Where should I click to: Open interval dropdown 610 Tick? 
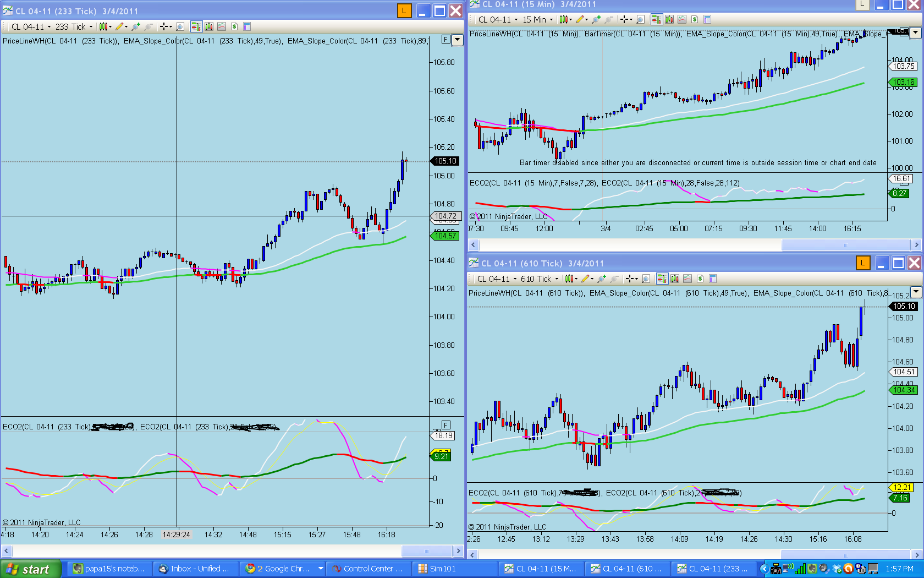(x=540, y=279)
